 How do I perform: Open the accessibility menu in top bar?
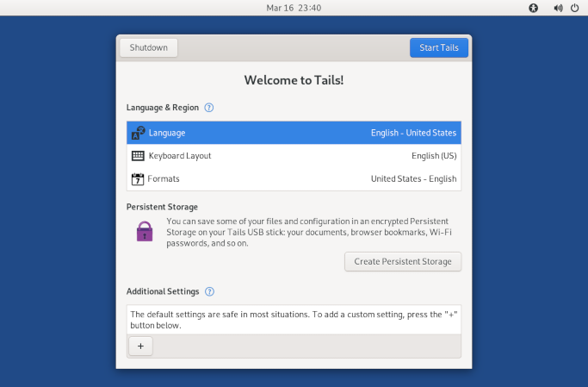(x=534, y=8)
